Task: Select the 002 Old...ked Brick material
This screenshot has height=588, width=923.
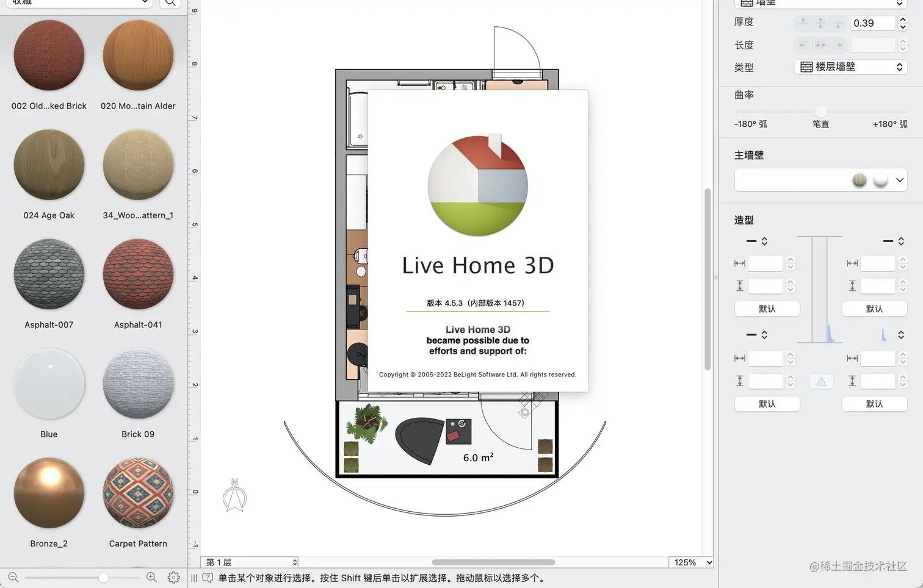Action: [49, 56]
